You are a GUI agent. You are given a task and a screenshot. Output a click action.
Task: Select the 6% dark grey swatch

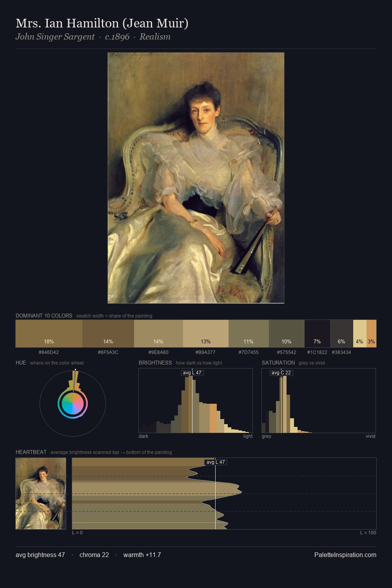coord(341,334)
